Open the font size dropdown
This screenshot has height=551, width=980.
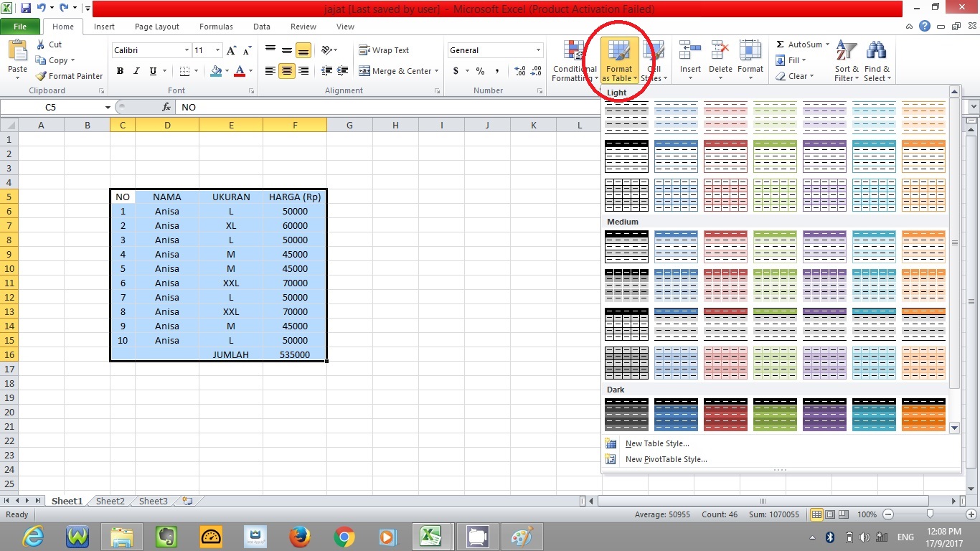pyautogui.click(x=217, y=50)
